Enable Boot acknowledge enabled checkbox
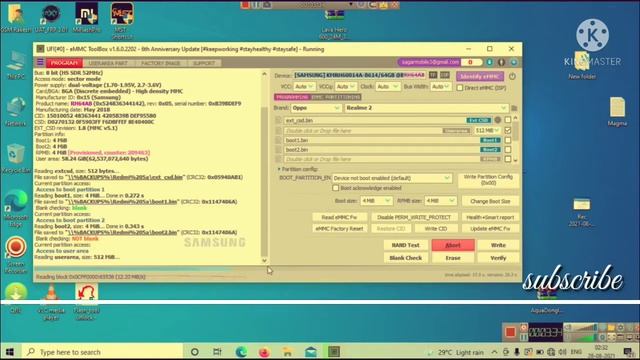Viewport: 640px width, 360px height. [x=336, y=188]
